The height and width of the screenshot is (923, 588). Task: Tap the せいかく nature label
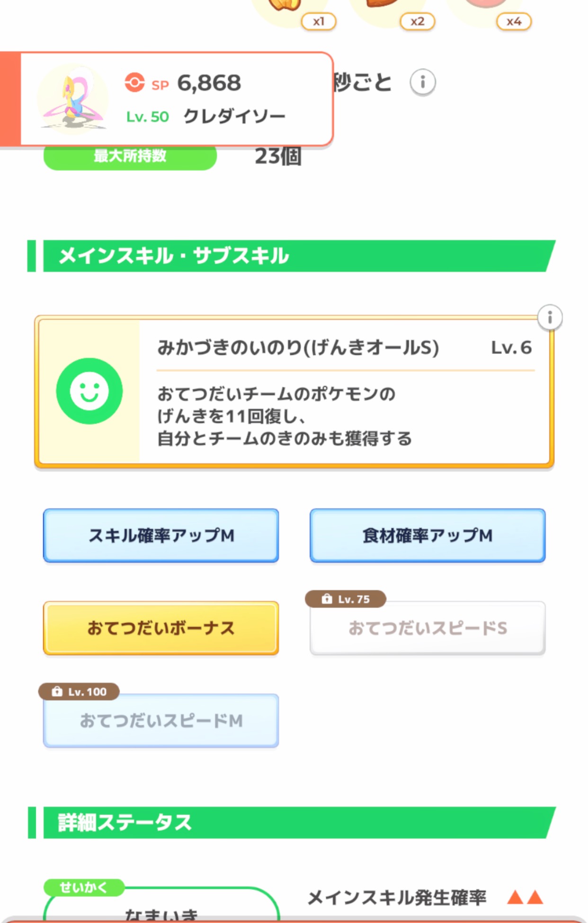click(84, 887)
